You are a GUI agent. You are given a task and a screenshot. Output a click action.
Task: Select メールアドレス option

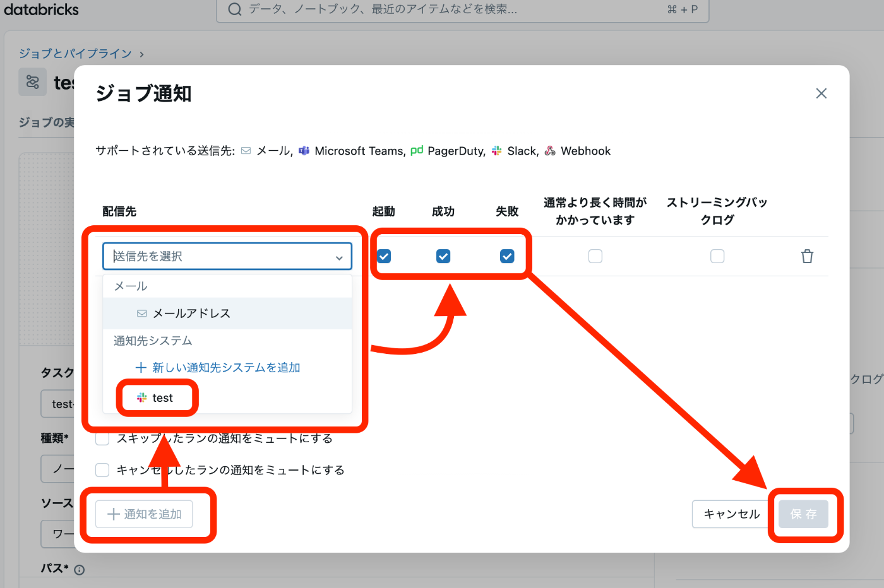(227, 314)
